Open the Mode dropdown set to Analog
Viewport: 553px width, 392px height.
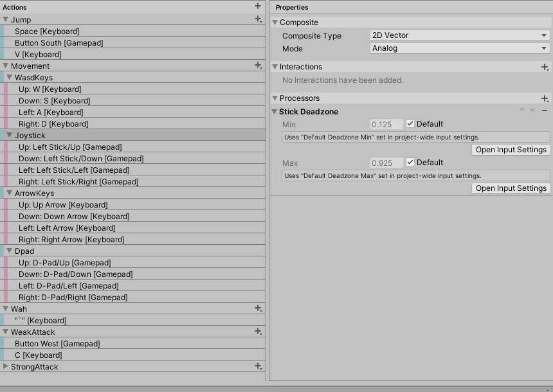460,48
